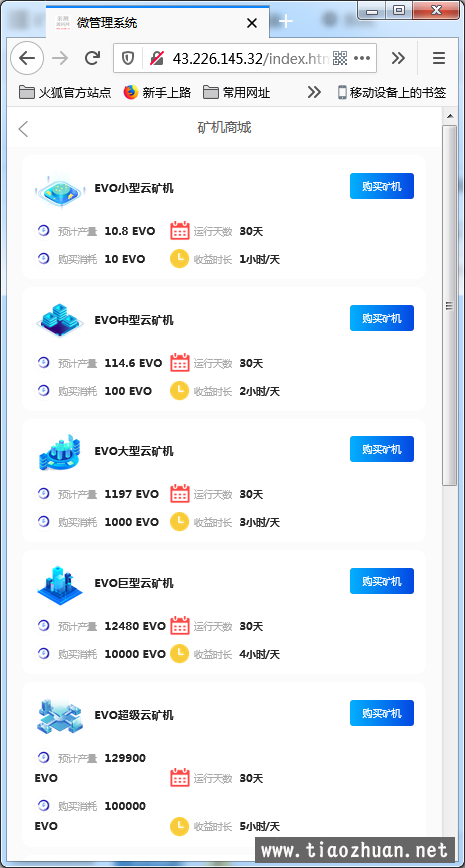
Task: Open 火狐官方站点 bookmark folder
Action: (x=65, y=93)
